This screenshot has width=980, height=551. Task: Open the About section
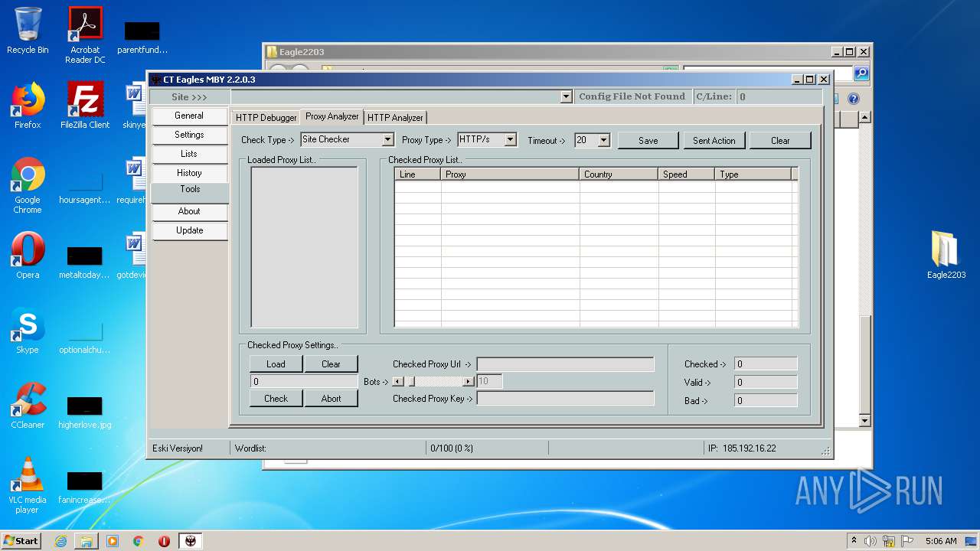189,211
